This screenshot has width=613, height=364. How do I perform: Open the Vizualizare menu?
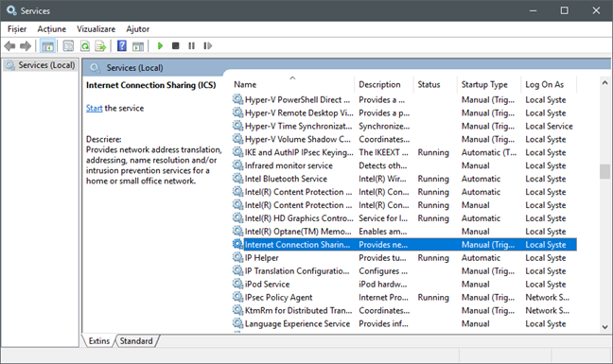coord(96,29)
